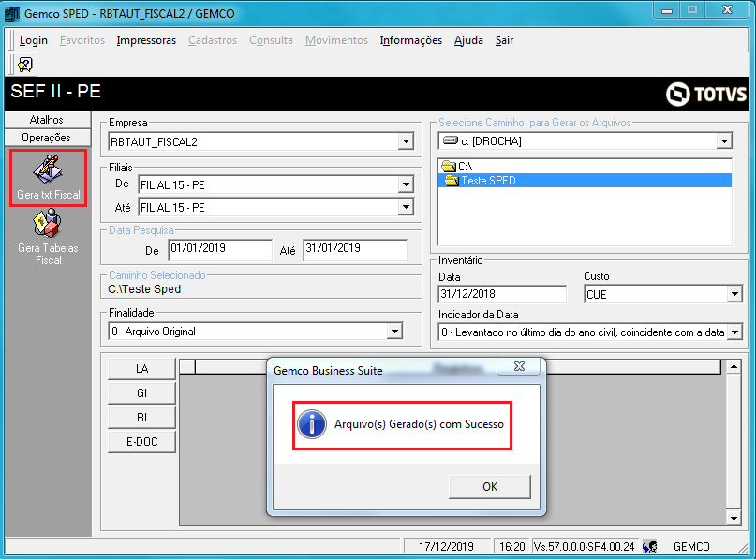Click the status bar connection icon near GEMCO

649,547
